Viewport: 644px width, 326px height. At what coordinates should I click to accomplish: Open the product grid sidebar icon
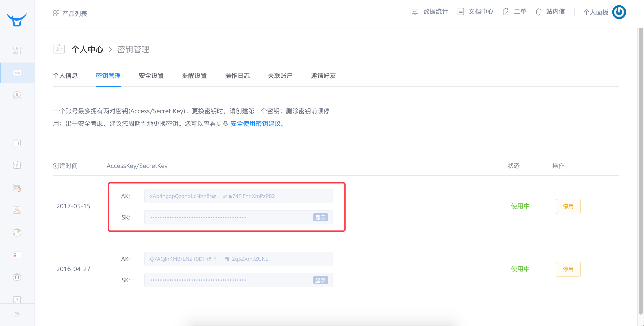click(x=17, y=50)
